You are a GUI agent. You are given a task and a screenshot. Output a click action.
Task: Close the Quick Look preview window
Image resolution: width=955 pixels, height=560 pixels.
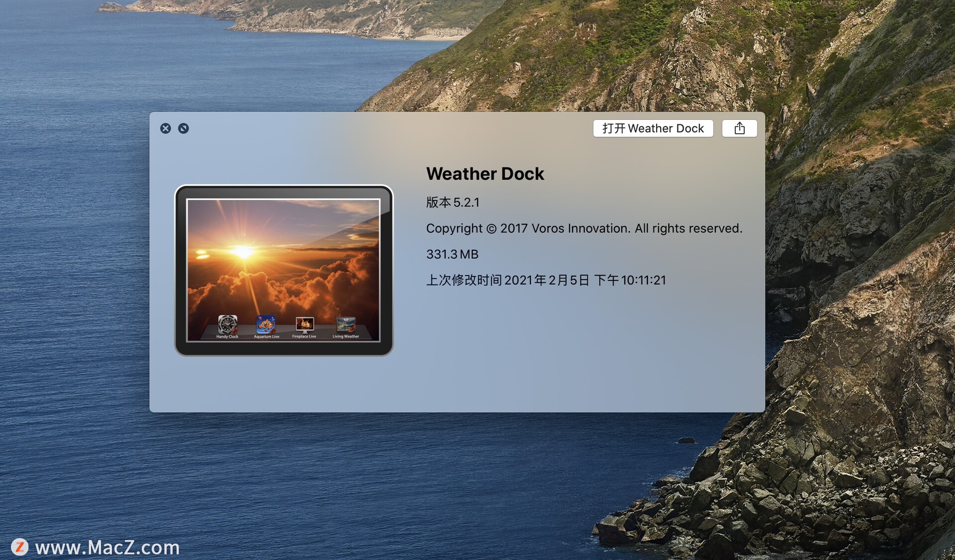click(166, 128)
